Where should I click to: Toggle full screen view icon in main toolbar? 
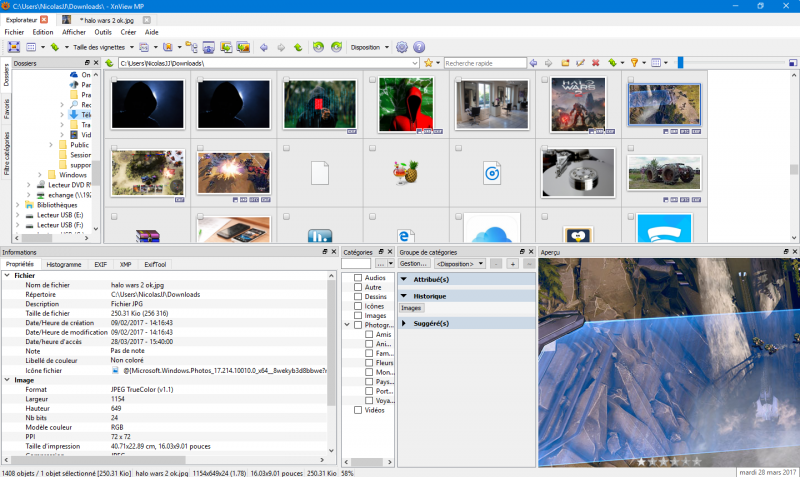14,47
